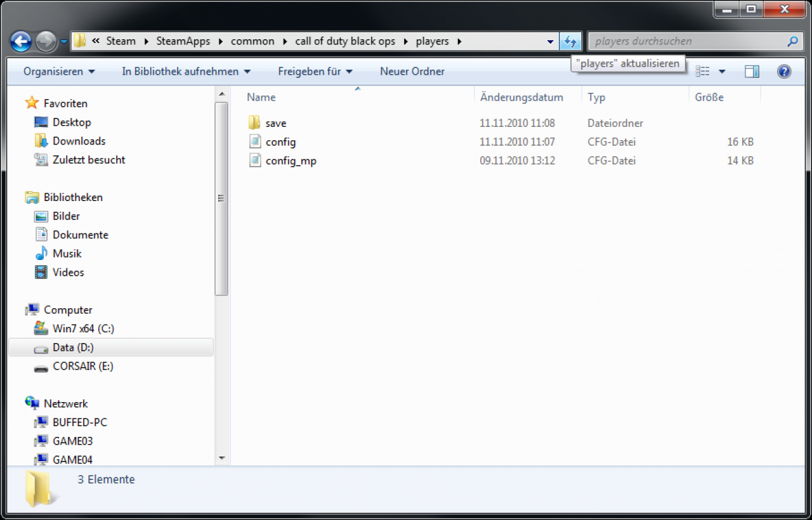Open the recent locations dropdown beside Forward
This screenshot has height=520, width=812.
click(63, 42)
